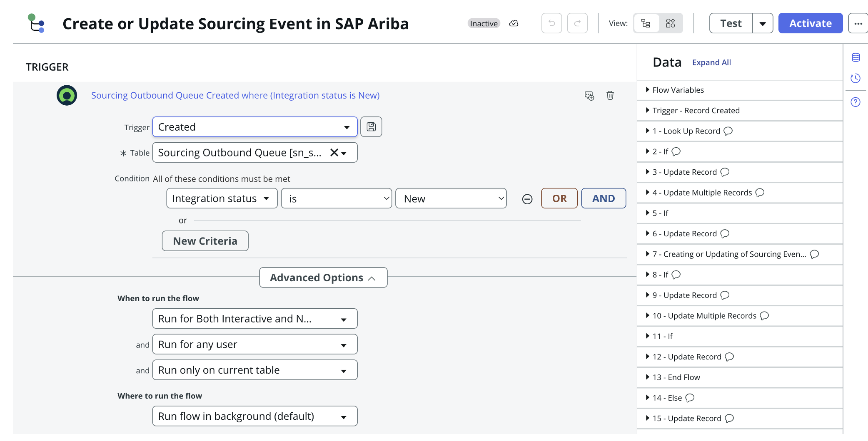Viewport: 868px width, 441px height.
Task: Expand 2 - If item
Action: [647, 151]
